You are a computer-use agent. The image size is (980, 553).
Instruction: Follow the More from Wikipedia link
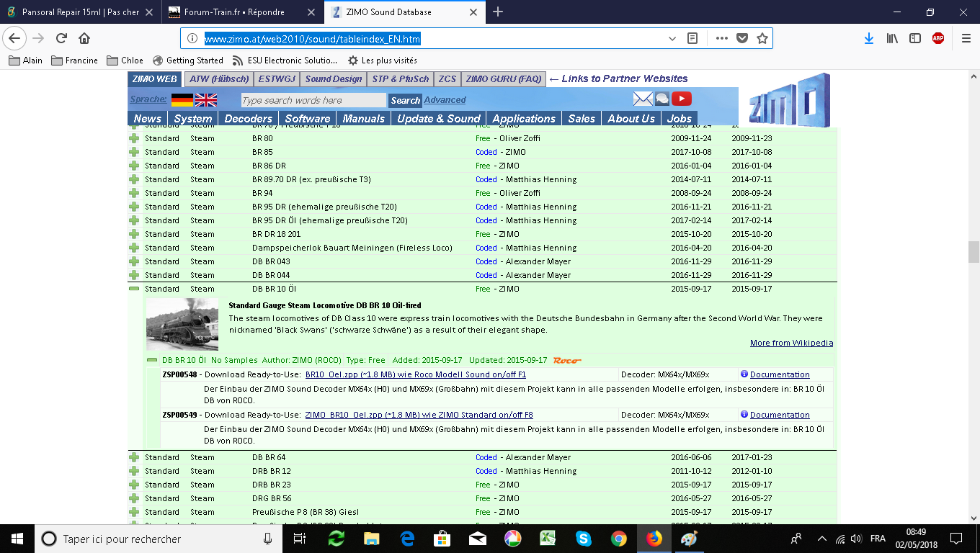coord(791,343)
